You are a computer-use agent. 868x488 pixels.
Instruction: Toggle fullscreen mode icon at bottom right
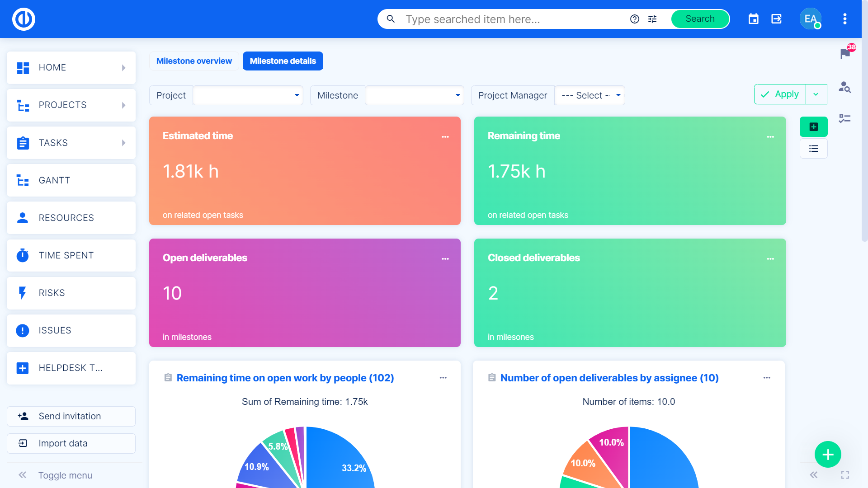click(844, 475)
